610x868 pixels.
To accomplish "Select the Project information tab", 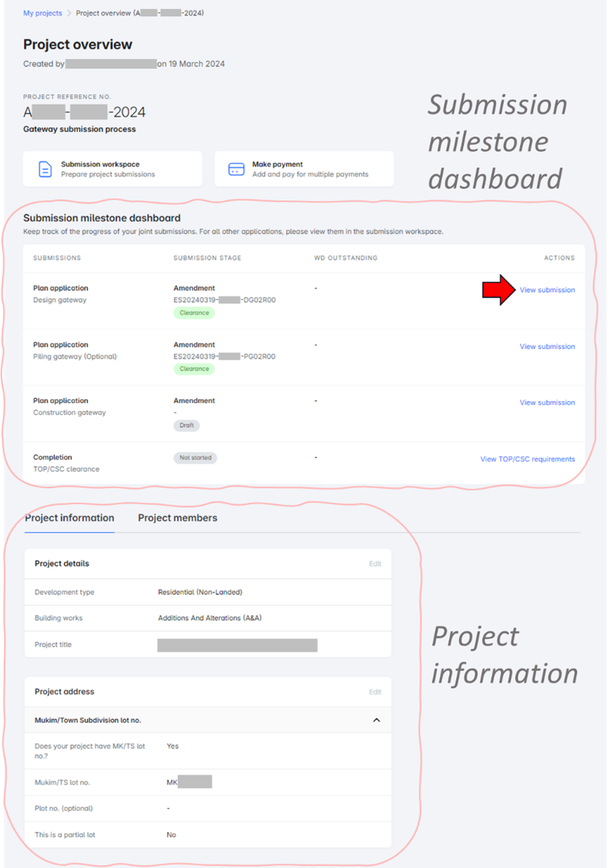I will coord(69,517).
